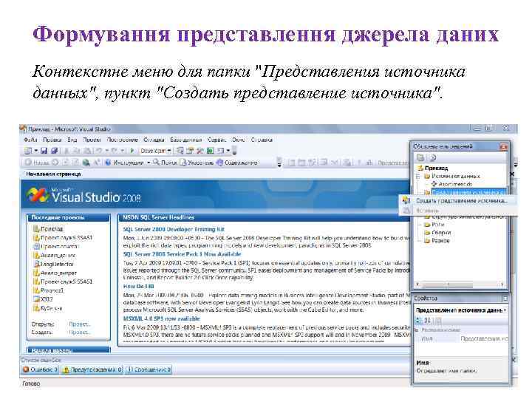Open the Справка menu
532x399 pixels.
point(262,140)
